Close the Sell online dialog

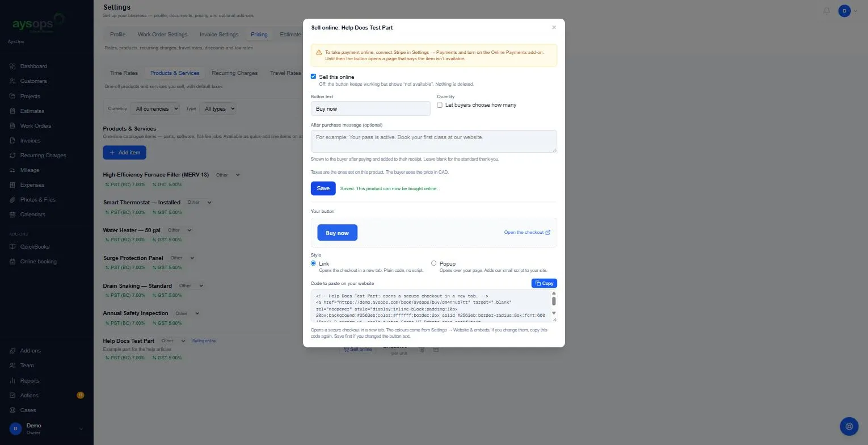pyautogui.click(x=554, y=27)
